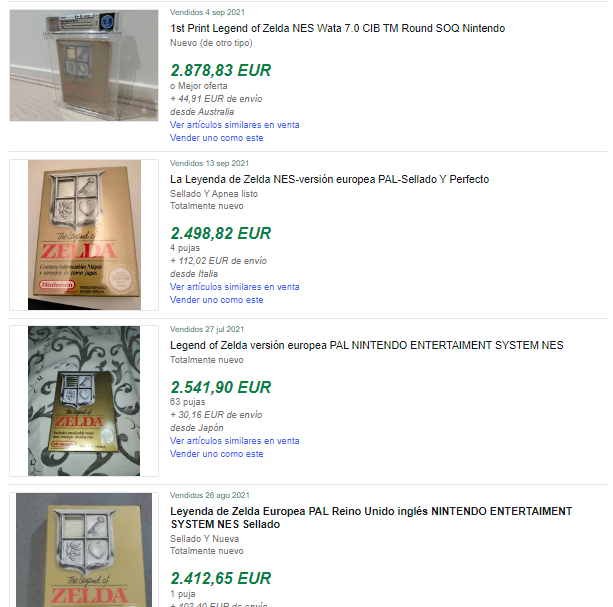Screen dimensions: 613x607
Task: Click 'Ver artículos similares en venta' for Australia listing
Action: 235,125
